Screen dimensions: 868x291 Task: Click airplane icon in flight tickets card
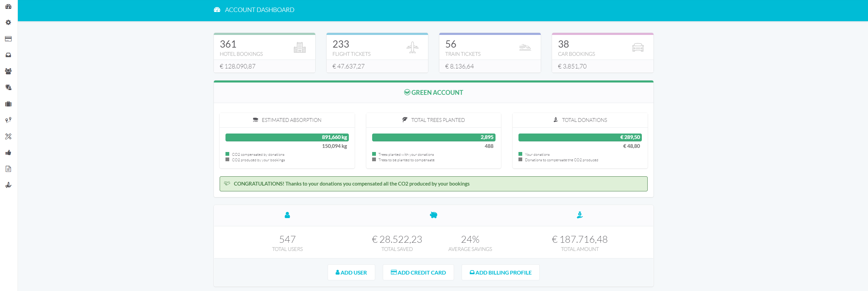pyautogui.click(x=413, y=48)
